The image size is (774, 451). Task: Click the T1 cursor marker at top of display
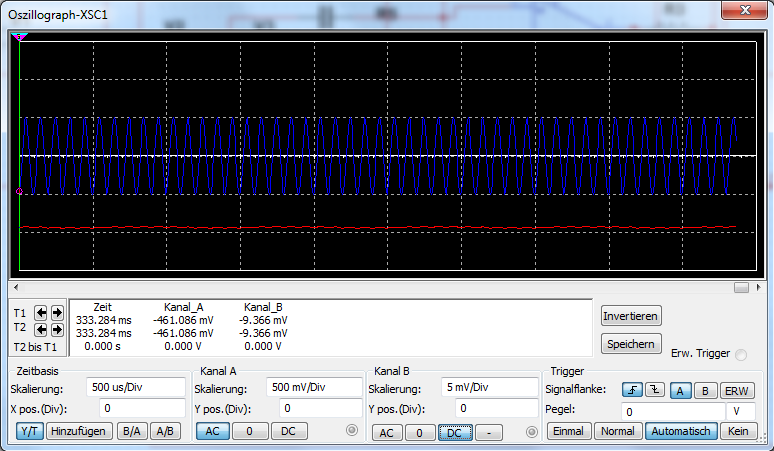click(x=19, y=37)
